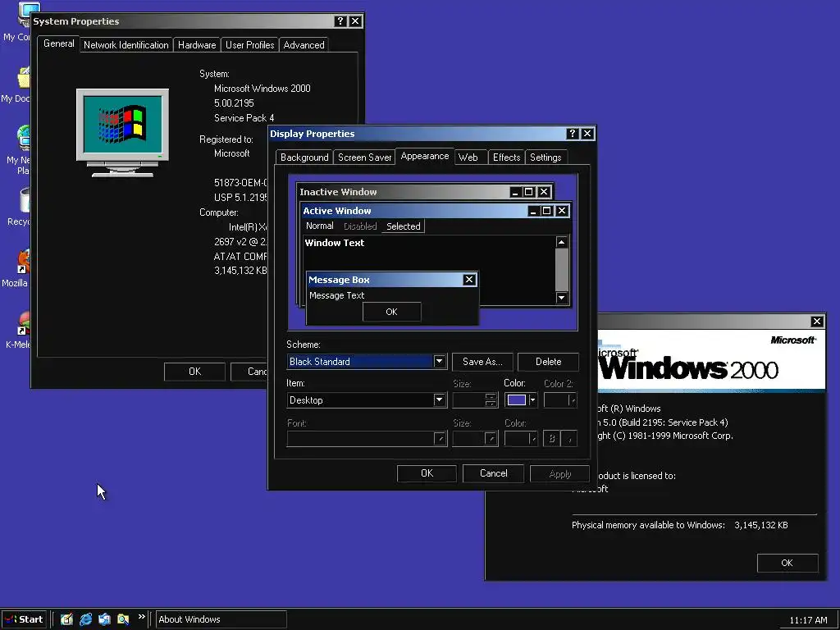Click OK in System Properties

click(194, 372)
